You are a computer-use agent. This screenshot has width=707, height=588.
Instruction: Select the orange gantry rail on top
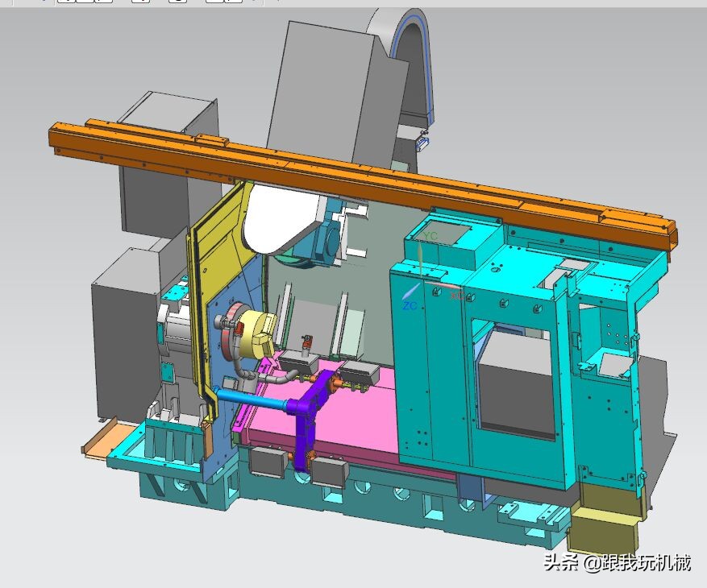(x=363, y=173)
